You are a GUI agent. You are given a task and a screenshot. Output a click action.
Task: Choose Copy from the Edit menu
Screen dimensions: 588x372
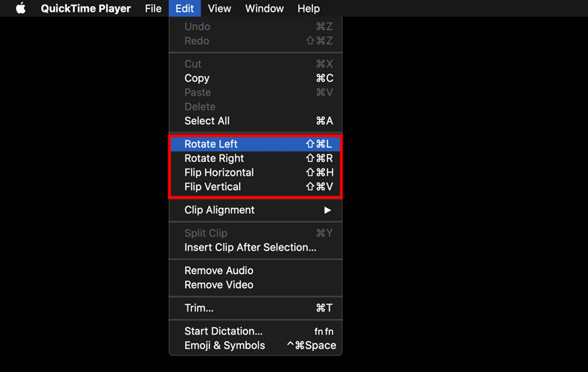pos(255,79)
